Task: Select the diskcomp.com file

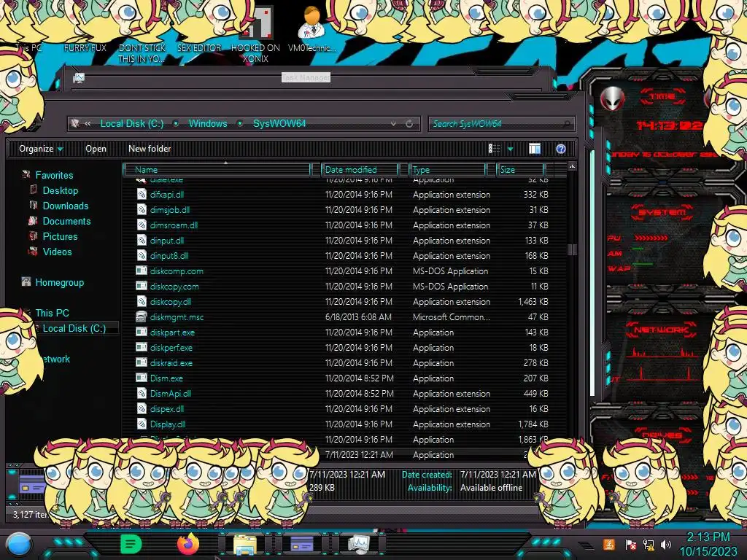Action: pyautogui.click(x=177, y=271)
